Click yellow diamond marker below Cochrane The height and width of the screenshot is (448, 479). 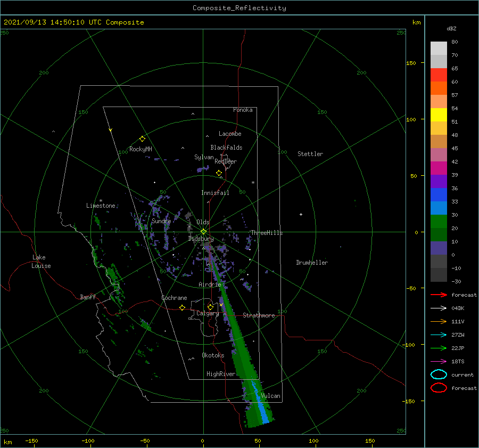[183, 308]
